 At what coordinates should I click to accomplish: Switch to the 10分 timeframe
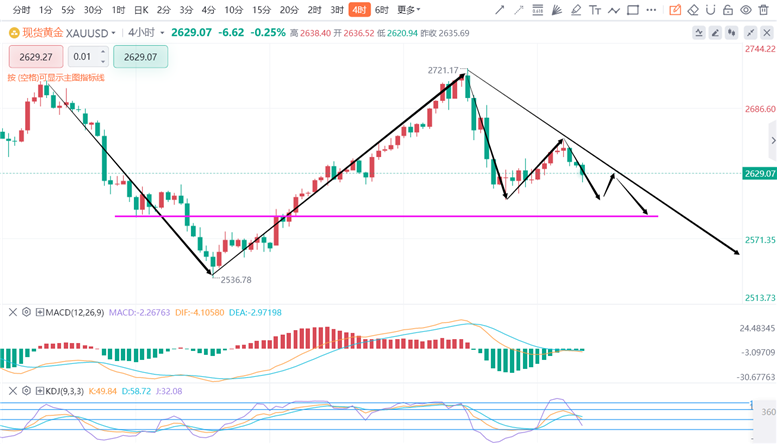click(233, 10)
